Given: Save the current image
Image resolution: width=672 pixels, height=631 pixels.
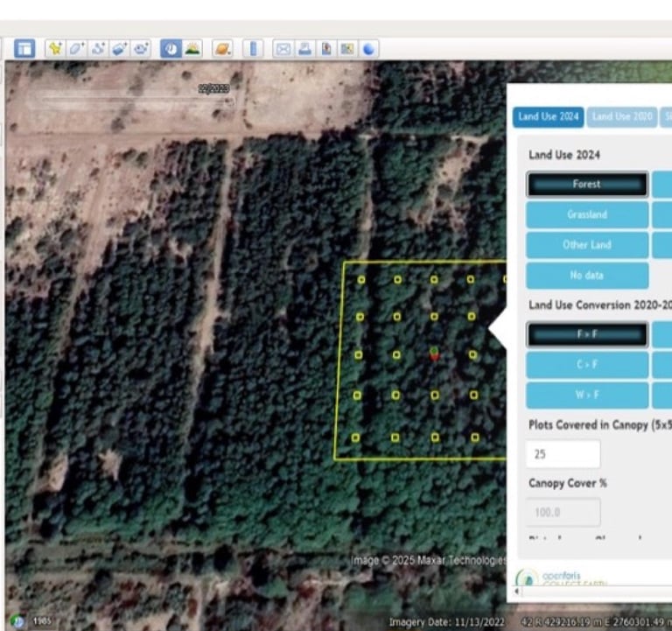Looking at the screenshot, I should click(x=326, y=48).
